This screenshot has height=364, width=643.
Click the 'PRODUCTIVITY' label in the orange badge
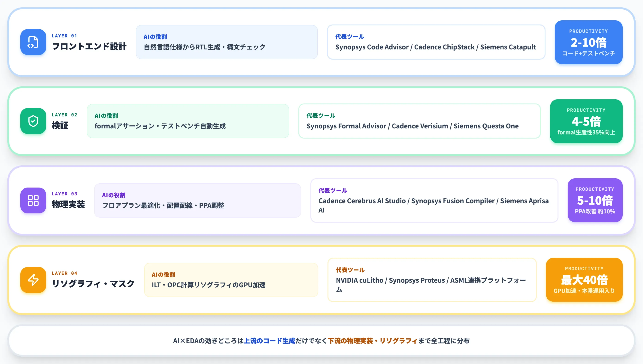[584, 269]
